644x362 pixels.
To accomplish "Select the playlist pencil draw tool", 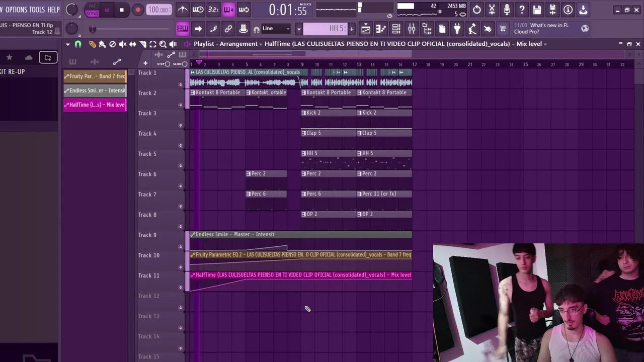I will (x=93, y=44).
